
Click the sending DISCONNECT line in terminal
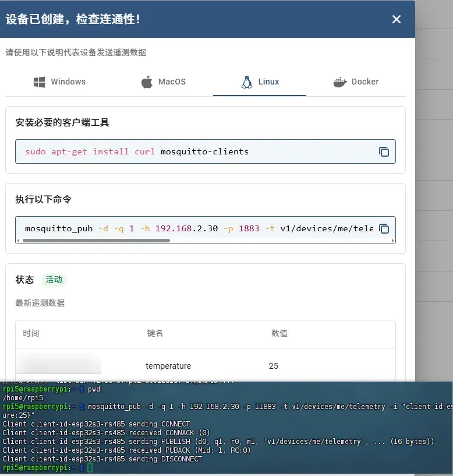click(x=102, y=459)
